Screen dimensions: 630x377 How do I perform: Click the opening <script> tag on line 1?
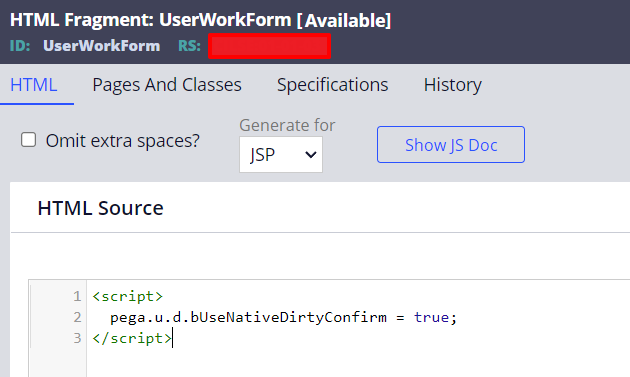click(127, 296)
